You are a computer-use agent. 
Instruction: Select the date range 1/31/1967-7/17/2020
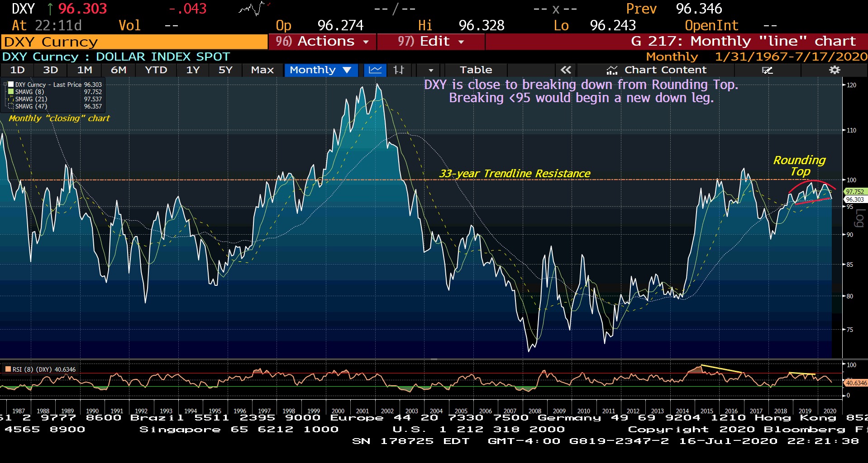click(x=791, y=57)
